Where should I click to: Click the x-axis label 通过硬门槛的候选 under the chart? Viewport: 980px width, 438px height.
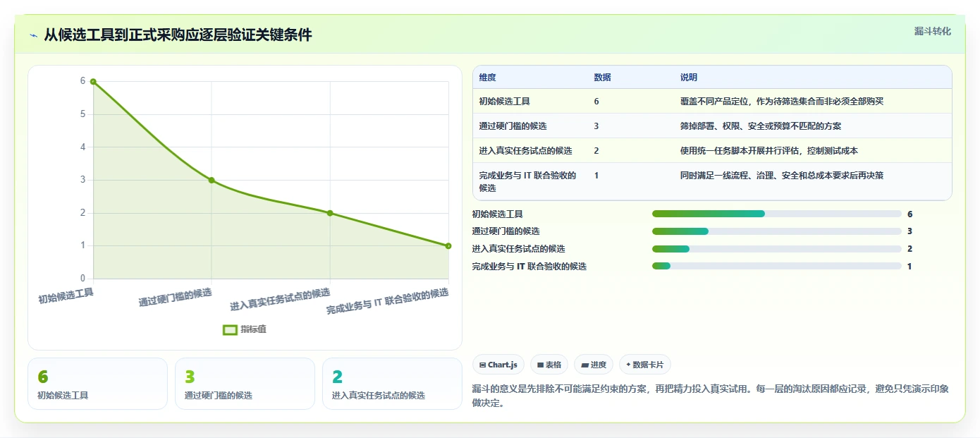coord(176,298)
